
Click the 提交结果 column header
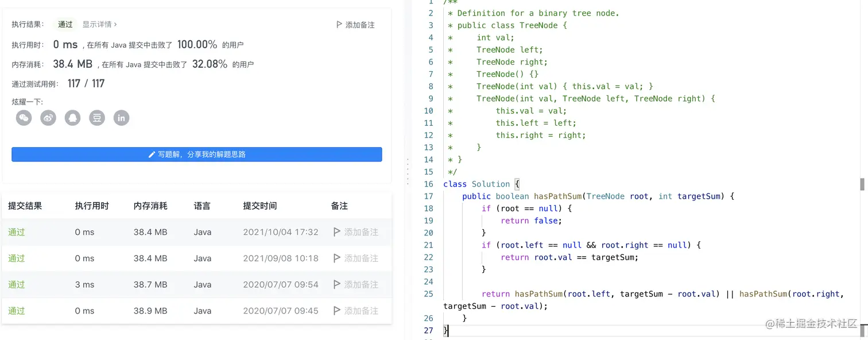(25, 206)
